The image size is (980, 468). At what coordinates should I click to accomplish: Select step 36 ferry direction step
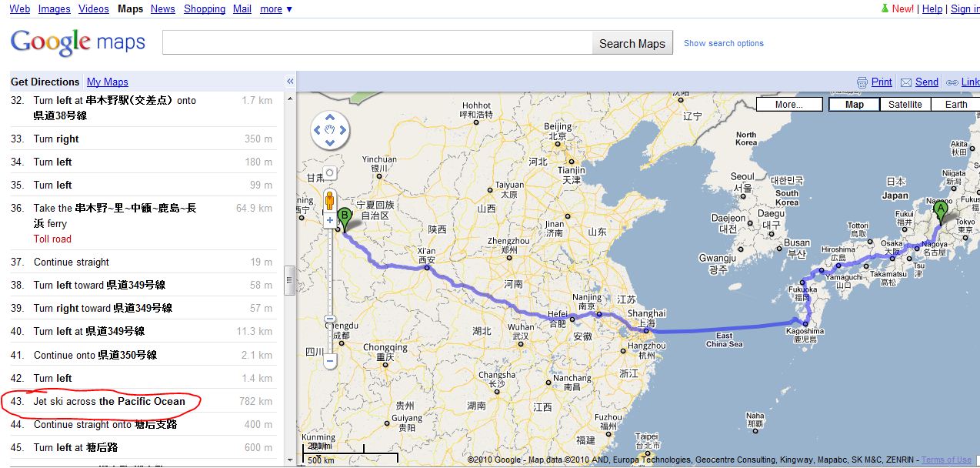(142, 223)
